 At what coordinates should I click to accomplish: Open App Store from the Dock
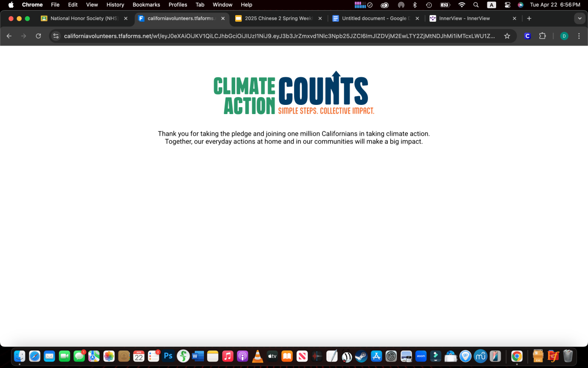coord(377,356)
